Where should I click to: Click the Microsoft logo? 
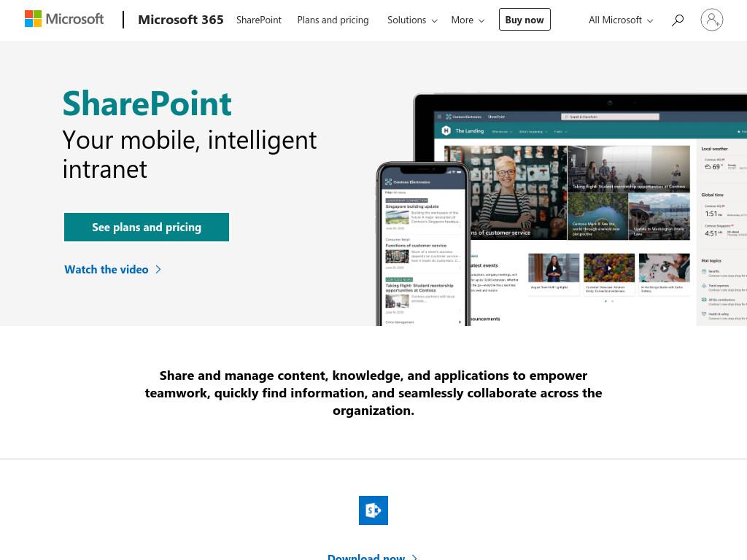coord(64,19)
